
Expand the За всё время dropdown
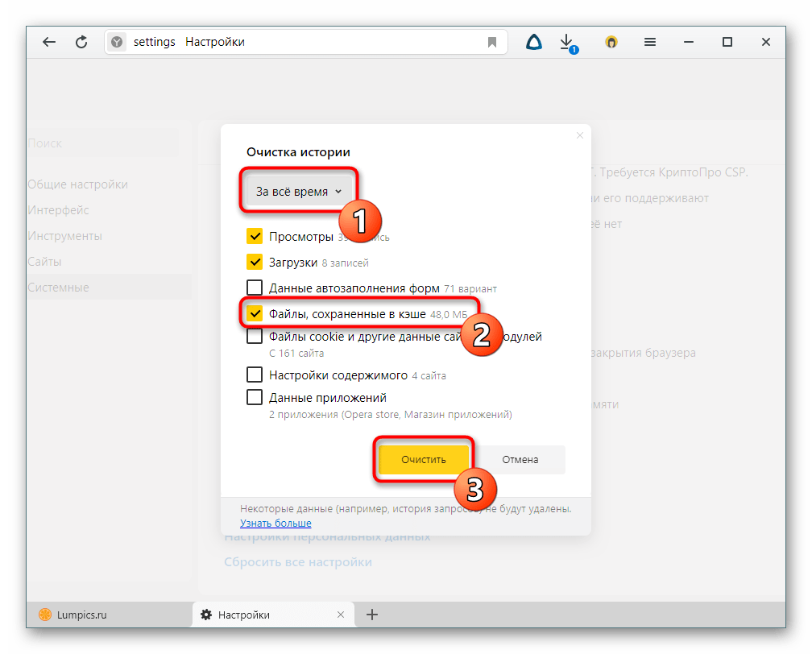click(299, 192)
